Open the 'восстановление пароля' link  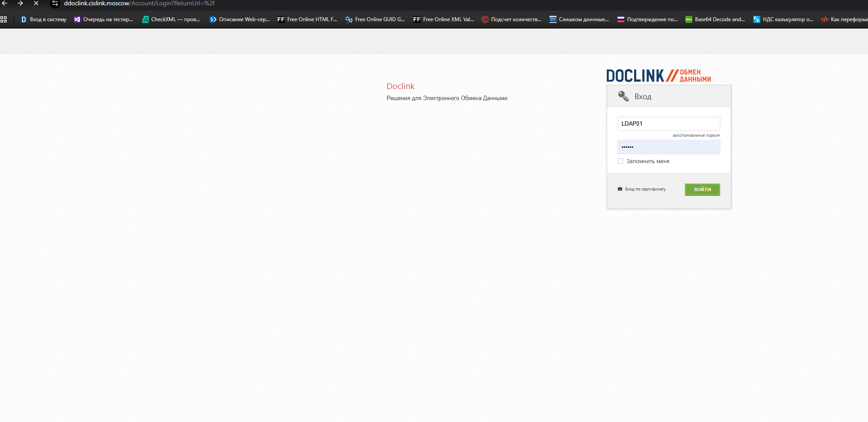click(x=696, y=135)
